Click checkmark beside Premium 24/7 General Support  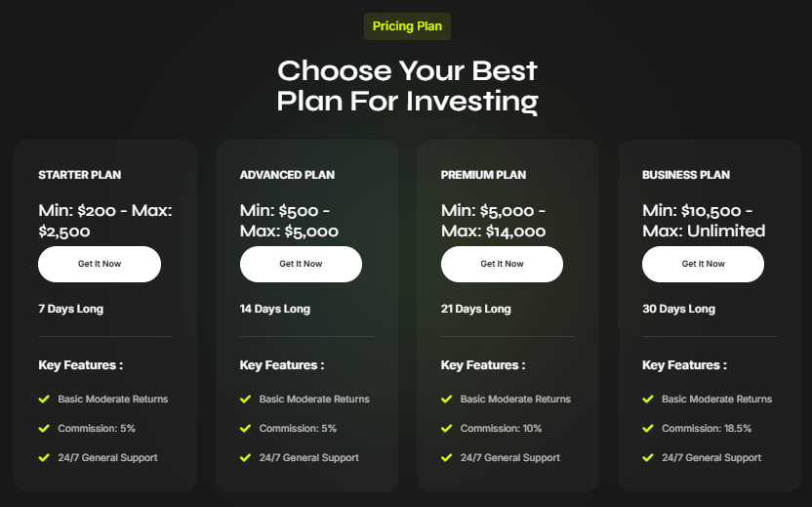tap(446, 457)
